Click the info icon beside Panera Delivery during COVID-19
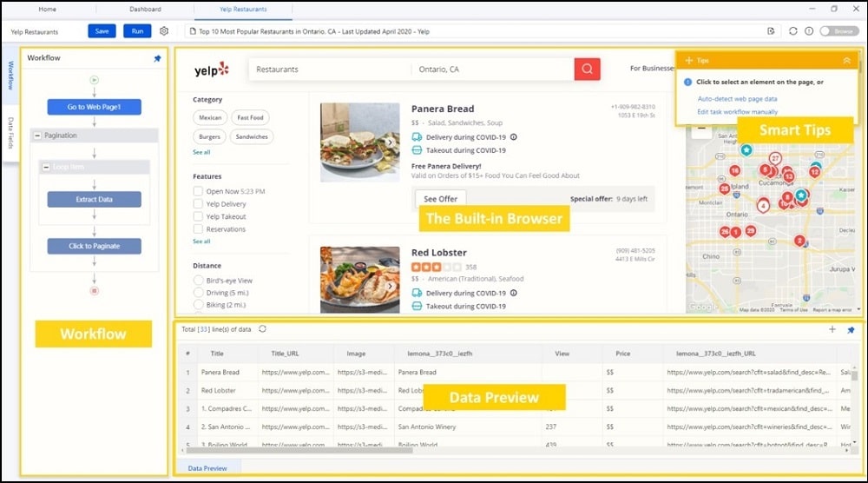The height and width of the screenshot is (483, 868). tap(514, 136)
